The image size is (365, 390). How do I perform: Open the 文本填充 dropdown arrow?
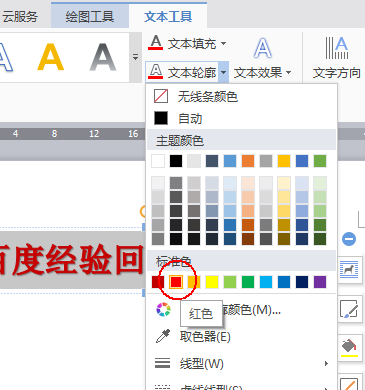pos(223,43)
